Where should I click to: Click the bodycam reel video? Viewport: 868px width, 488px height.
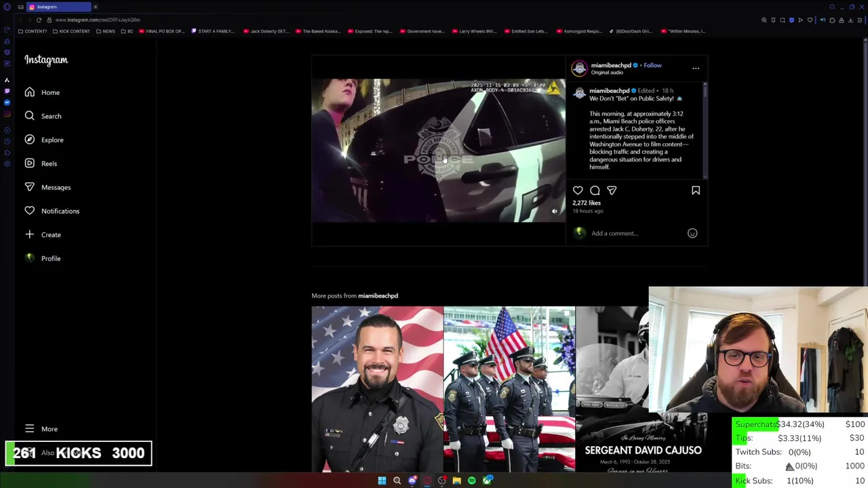coord(438,150)
